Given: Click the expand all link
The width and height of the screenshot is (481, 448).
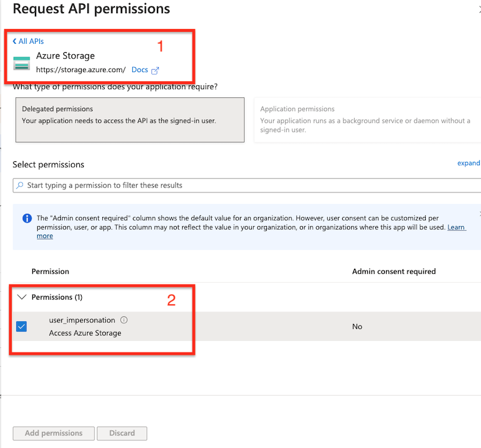Looking at the screenshot, I should tap(468, 163).
